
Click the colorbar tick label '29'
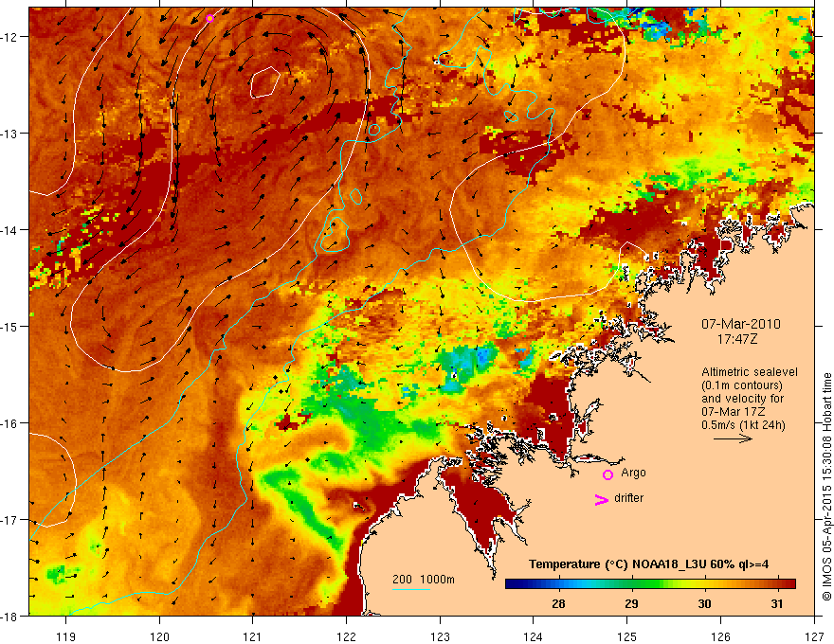(631, 603)
